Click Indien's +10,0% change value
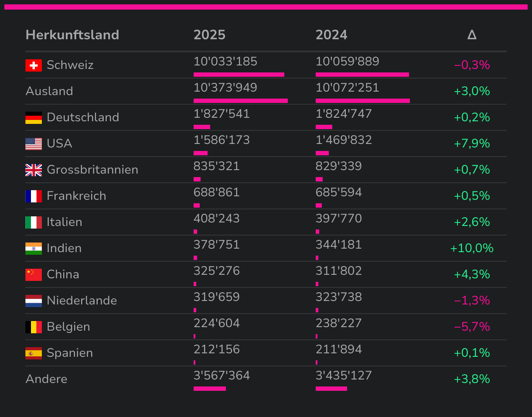 pos(472,248)
